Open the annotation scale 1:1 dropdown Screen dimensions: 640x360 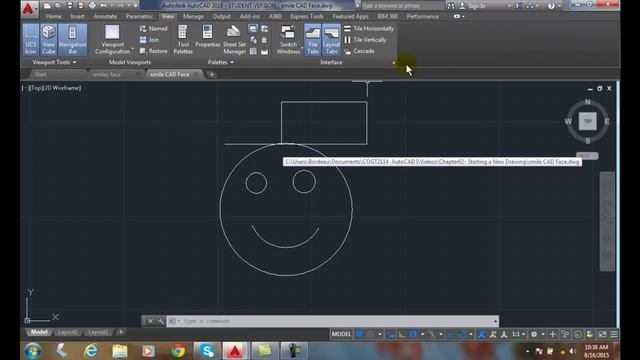pos(518,334)
